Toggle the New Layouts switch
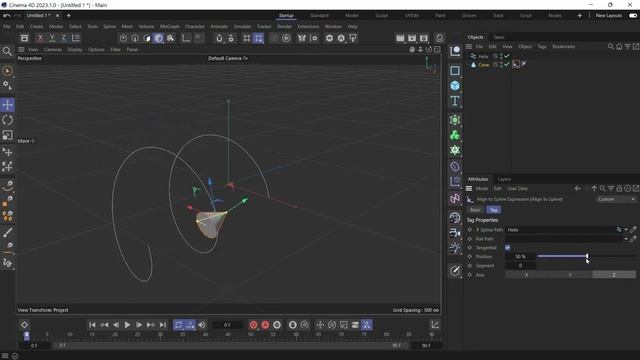 [x=633, y=16]
